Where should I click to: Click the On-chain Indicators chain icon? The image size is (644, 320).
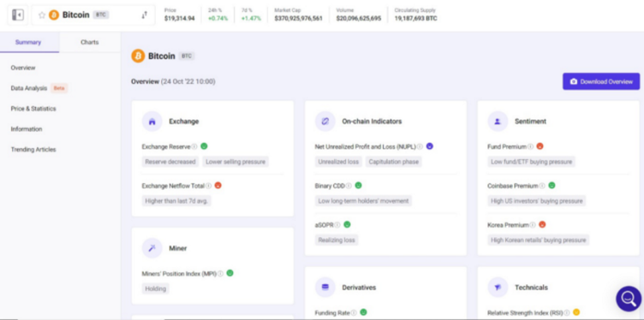(325, 121)
